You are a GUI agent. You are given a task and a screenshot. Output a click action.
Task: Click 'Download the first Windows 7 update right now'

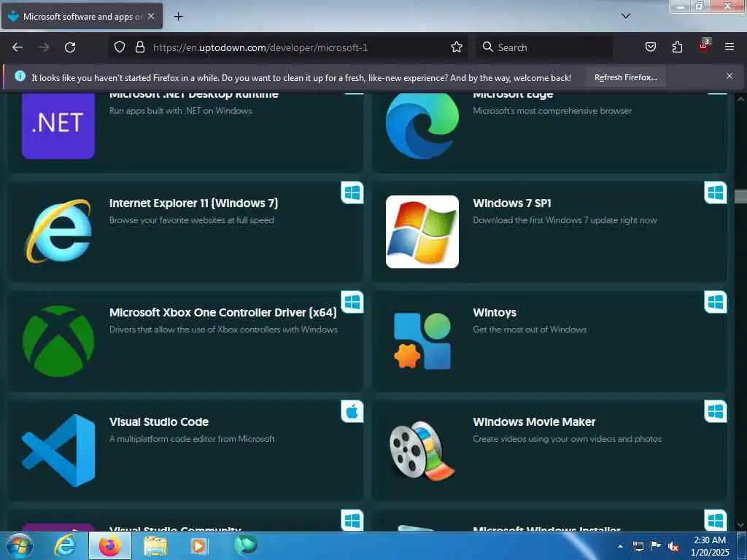(x=565, y=220)
